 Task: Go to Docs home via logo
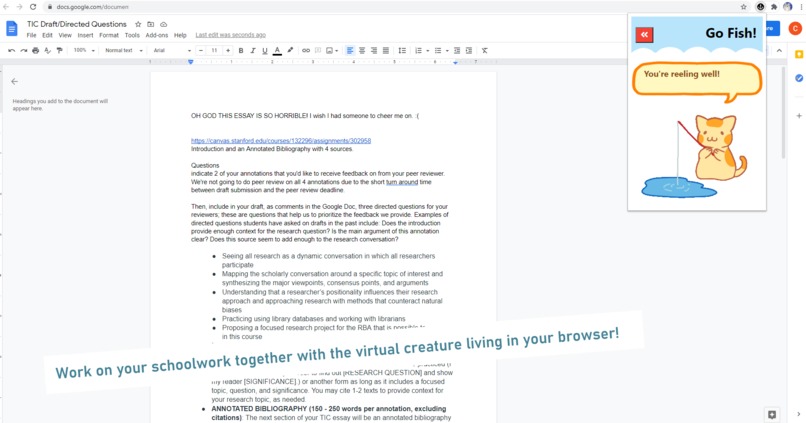[11, 28]
